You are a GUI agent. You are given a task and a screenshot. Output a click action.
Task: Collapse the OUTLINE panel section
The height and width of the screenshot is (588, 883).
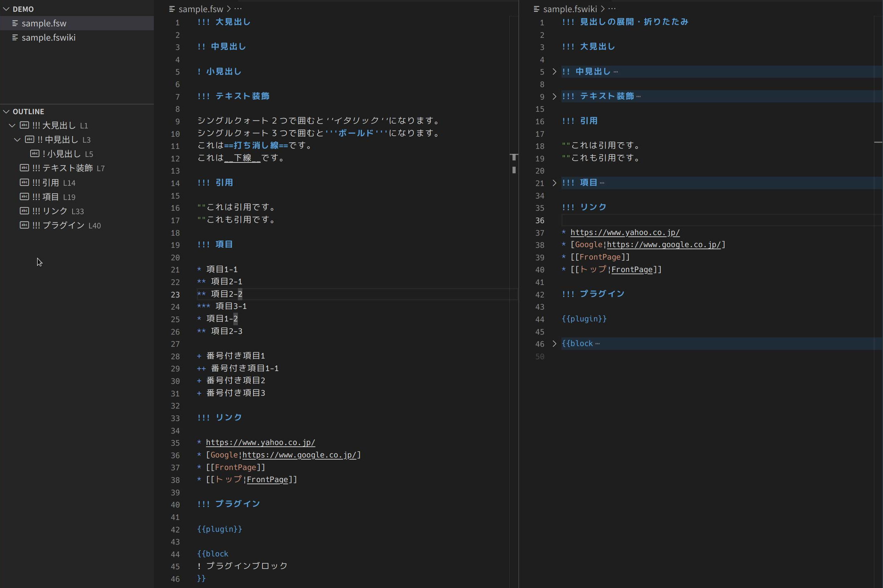click(6, 111)
